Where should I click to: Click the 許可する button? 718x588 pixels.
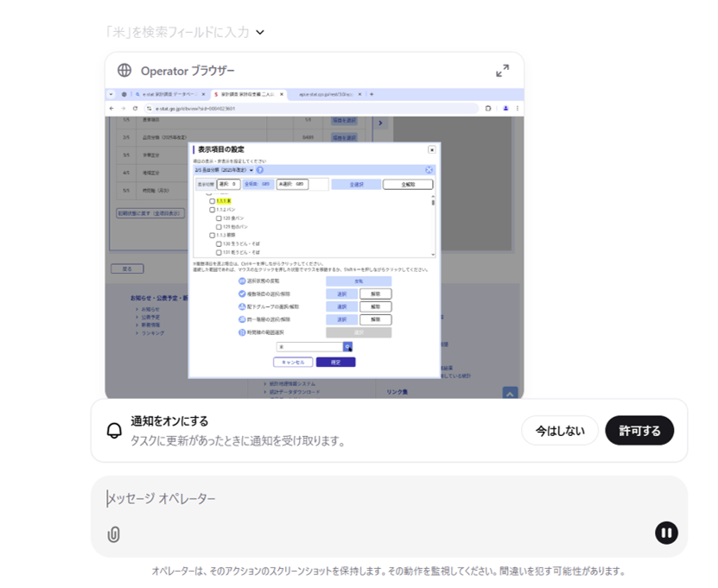pyautogui.click(x=639, y=430)
